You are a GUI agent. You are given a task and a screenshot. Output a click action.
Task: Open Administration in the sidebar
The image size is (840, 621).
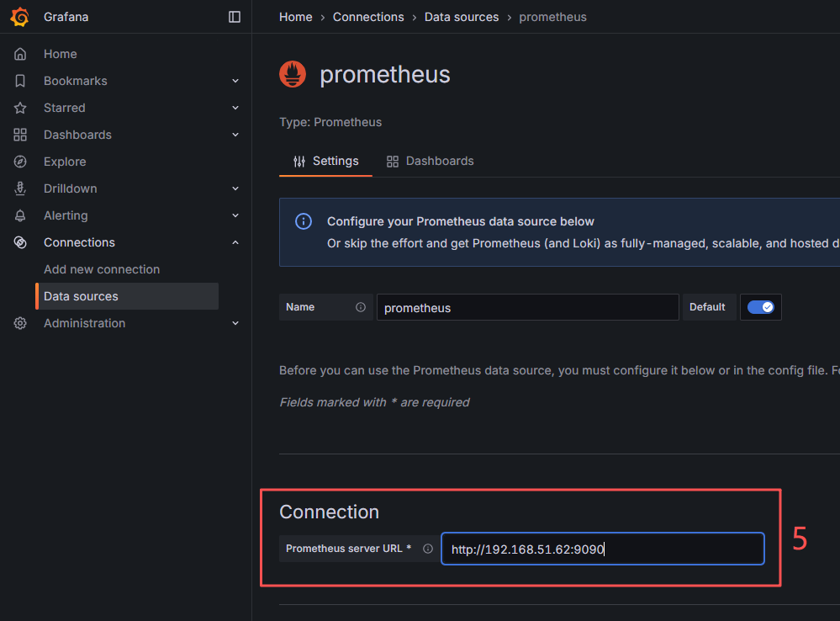pos(85,323)
